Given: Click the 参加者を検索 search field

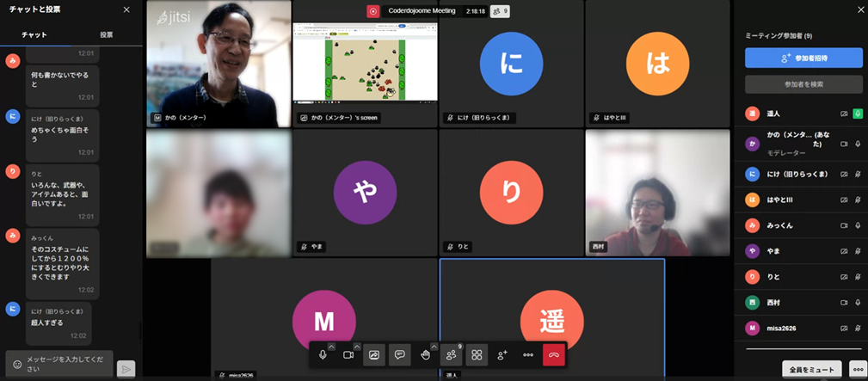Looking at the screenshot, I should [803, 84].
